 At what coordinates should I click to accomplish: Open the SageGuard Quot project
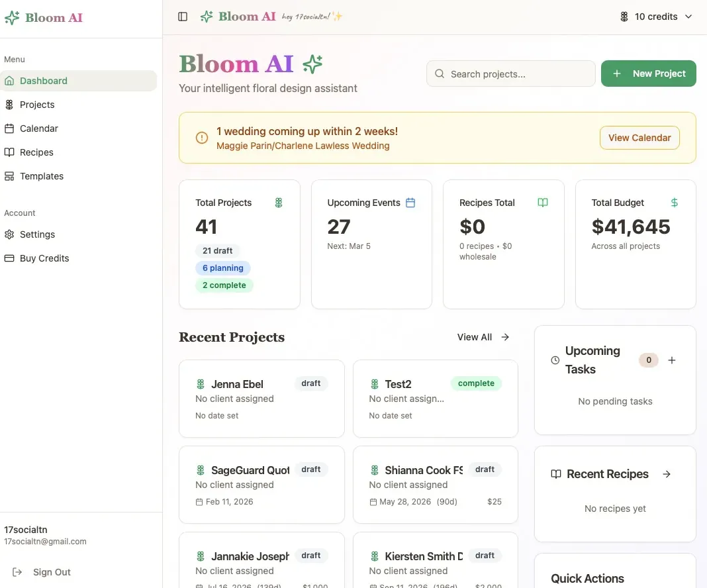[261, 485]
